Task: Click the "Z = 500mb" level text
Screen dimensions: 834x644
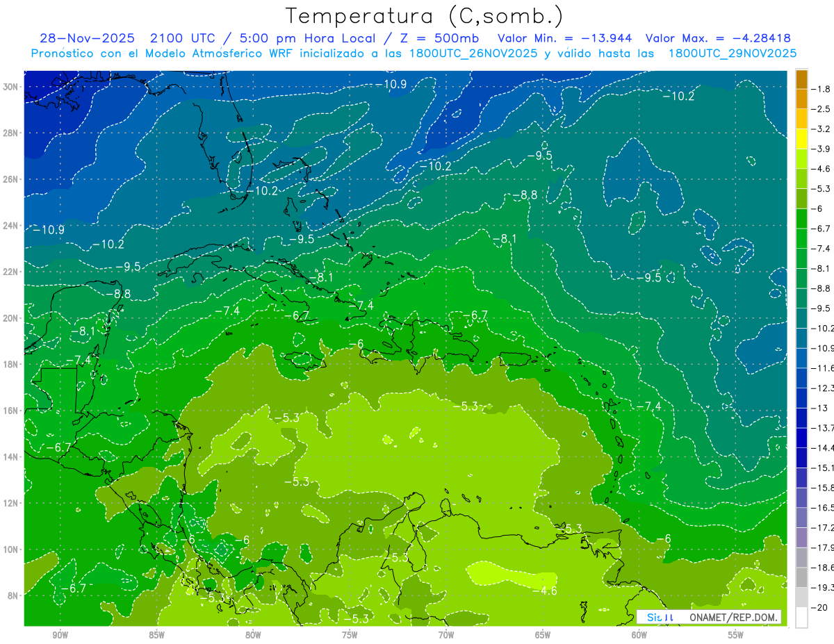Action: (441, 38)
